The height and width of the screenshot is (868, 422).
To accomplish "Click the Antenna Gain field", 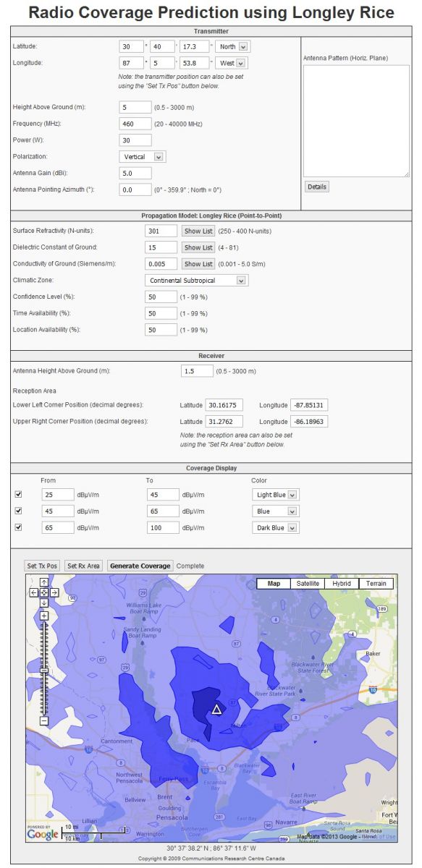I will pos(135,173).
